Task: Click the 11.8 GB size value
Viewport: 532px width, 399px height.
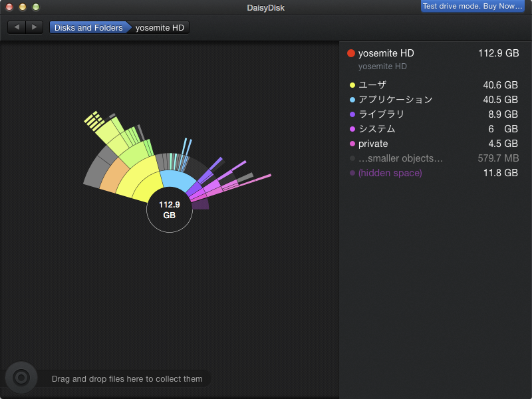Action: (x=501, y=173)
